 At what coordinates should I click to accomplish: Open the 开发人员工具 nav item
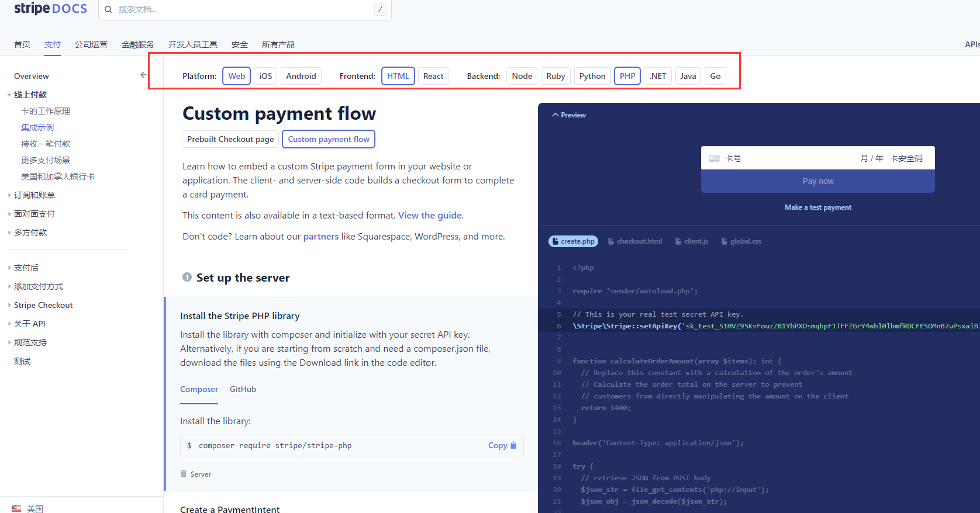click(193, 44)
